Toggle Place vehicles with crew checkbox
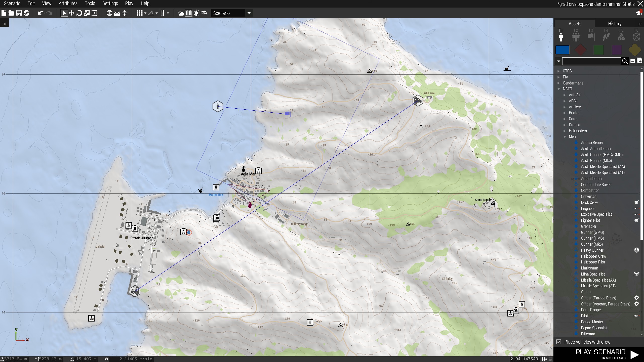644x362 pixels. click(559, 342)
